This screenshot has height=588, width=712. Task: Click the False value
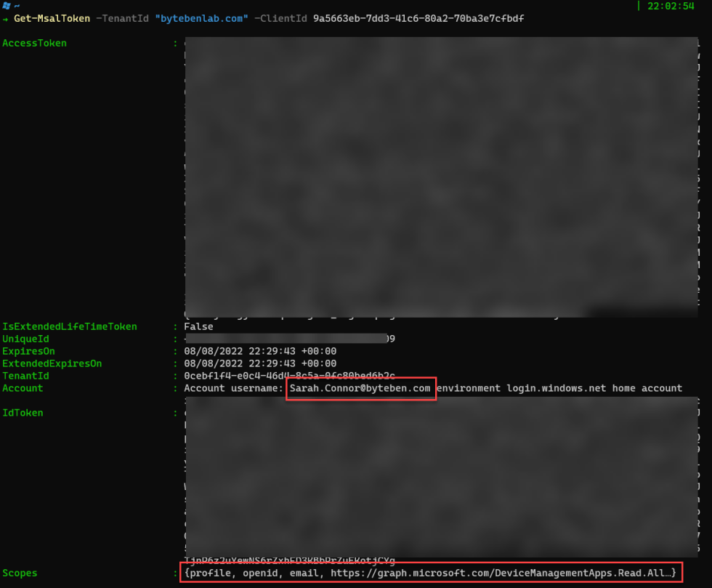(x=198, y=327)
